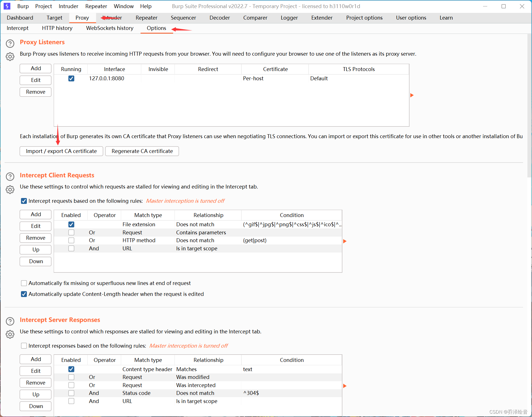Image resolution: width=532 pixels, height=417 pixels.
Task: Open the Intercept Client Requests settings gear
Action: 10,190
